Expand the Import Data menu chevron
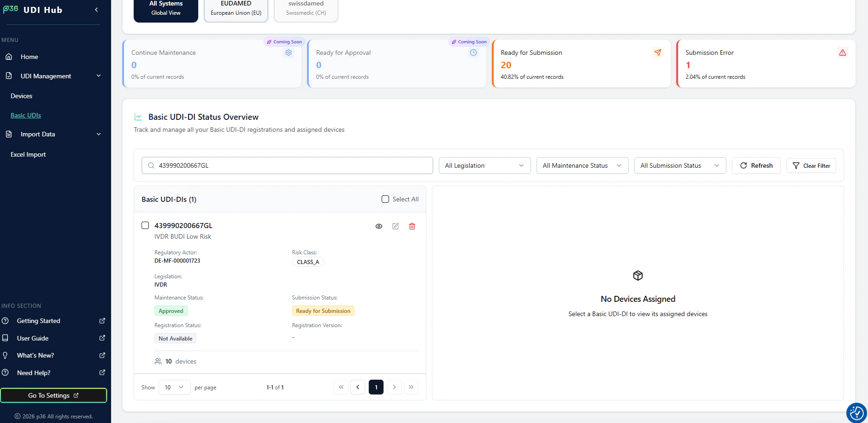 [98, 134]
